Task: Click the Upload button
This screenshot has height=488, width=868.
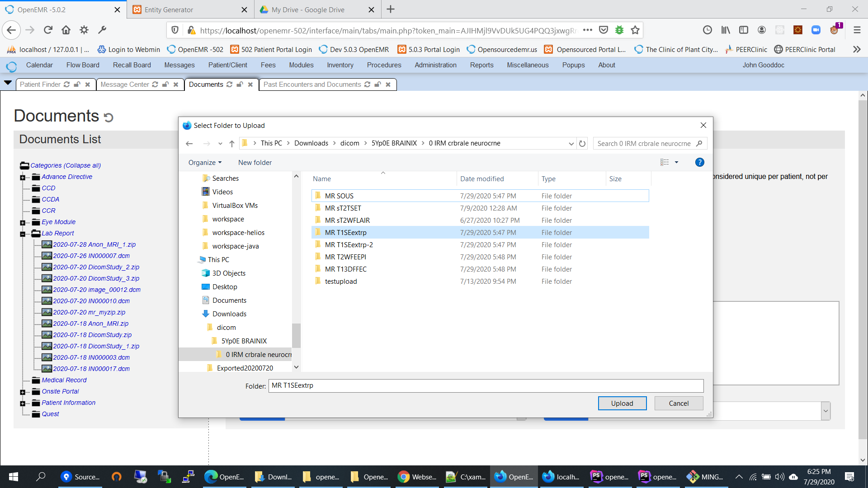Action: coord(622,404)
